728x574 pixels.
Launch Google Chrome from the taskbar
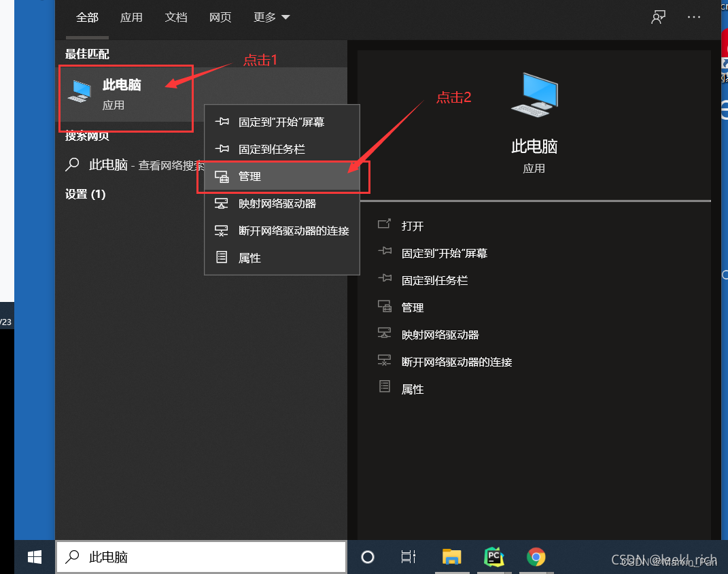pos(536,556)
